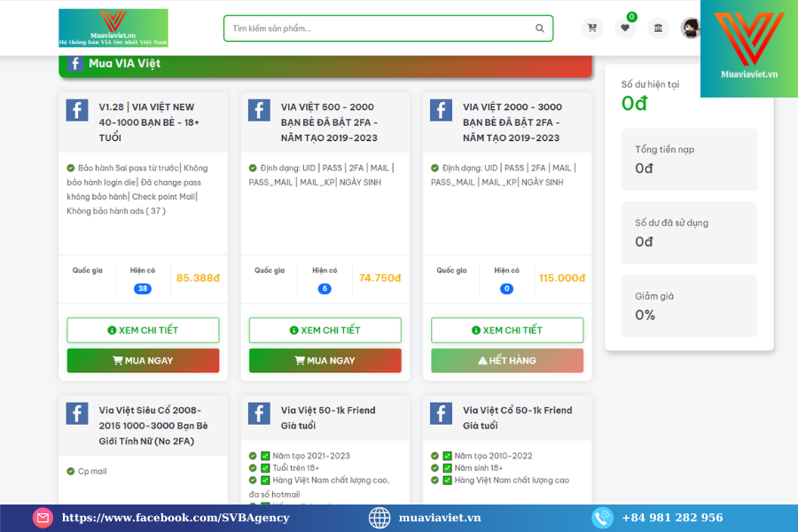Click the stock badge showing 0 on 115.000đ card
This screenshot has height=532, width=798.
pos(506,289)
